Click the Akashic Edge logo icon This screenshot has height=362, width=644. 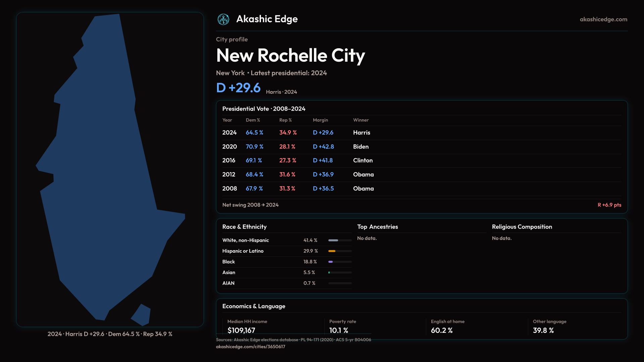coord(223,19)
